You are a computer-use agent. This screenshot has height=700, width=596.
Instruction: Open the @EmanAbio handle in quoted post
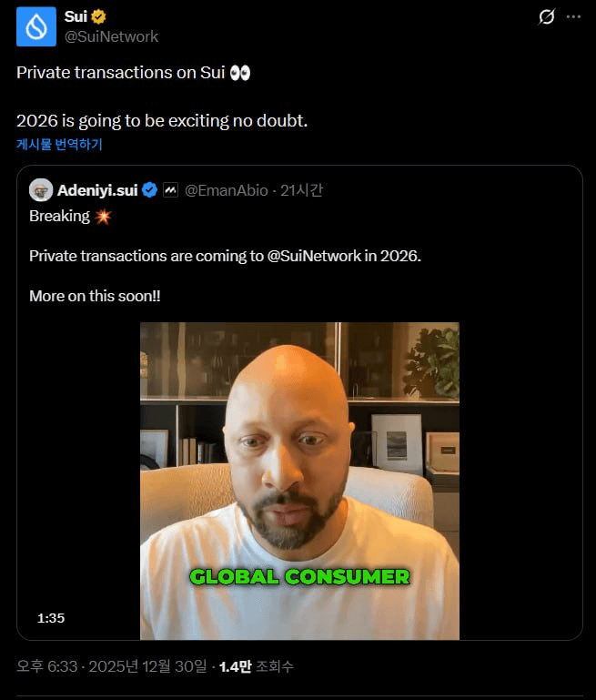click(227, 190)
